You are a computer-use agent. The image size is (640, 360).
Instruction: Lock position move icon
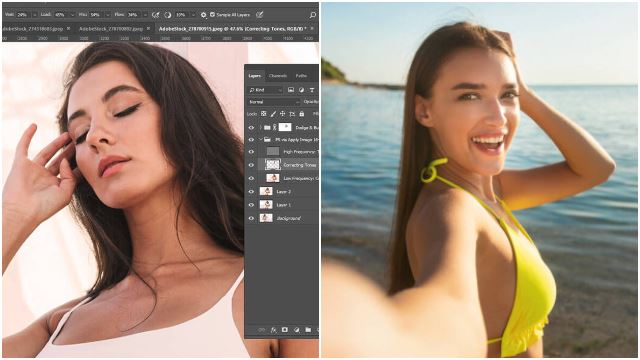282,114
